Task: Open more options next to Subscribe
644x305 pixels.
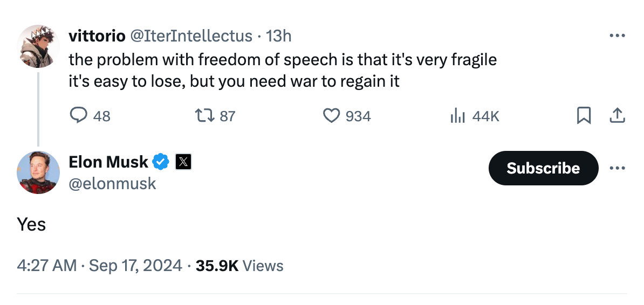Action: tap(617, 168)
